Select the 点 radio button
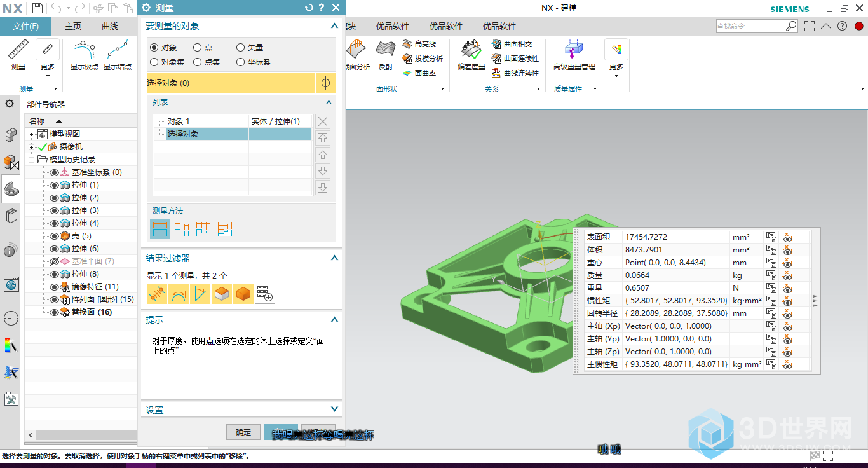Viewport: 868px width, 468px height. click(x=198, y=48)
